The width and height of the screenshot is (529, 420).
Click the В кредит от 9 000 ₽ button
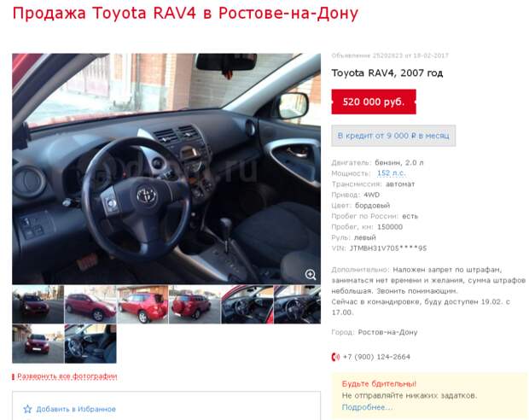pyautogui.click(x=393, y=136)
